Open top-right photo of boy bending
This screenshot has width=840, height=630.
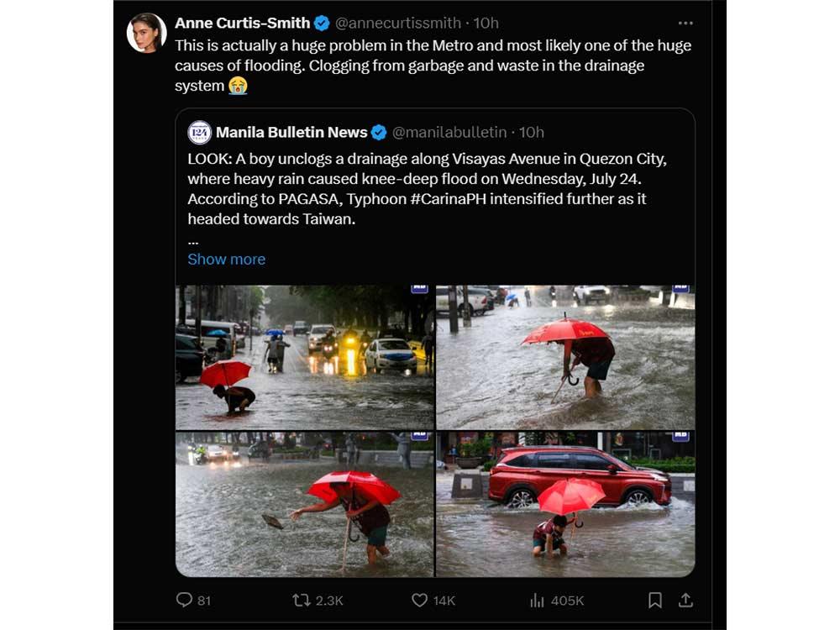(x=565, y=357)
